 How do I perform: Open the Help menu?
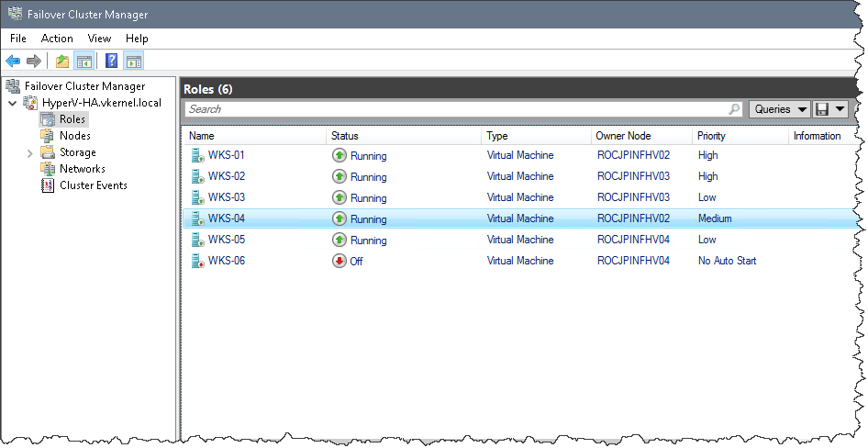click(x=137, y=39)
